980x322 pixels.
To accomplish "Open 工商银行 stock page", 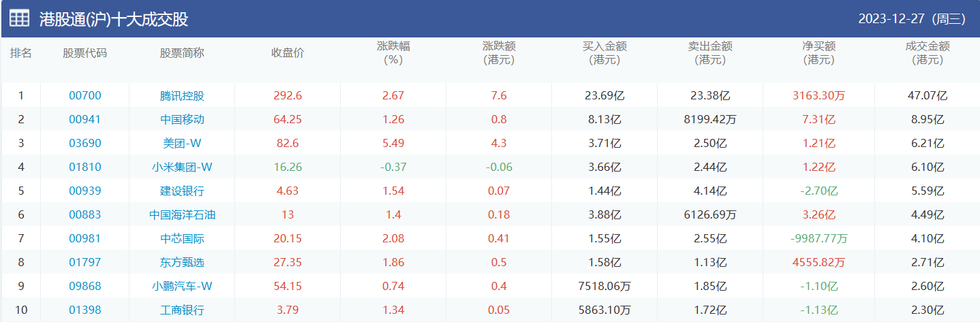I will (x=182, y=310).
